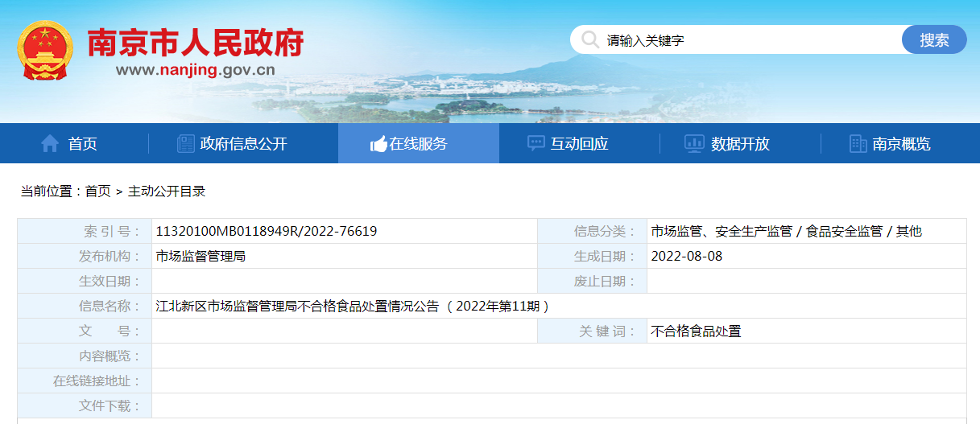Screen dimensions: 980x424
Task: Click the 生效日期 label cell
Action: (85, 282)
